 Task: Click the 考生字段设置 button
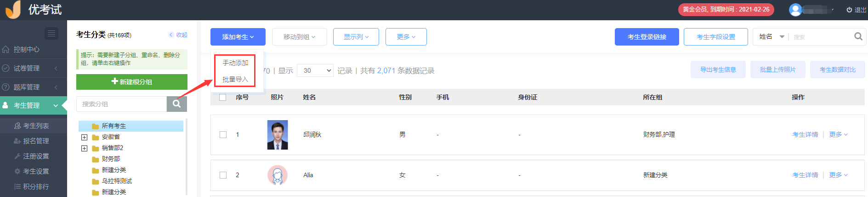click(x=716, y=37)
